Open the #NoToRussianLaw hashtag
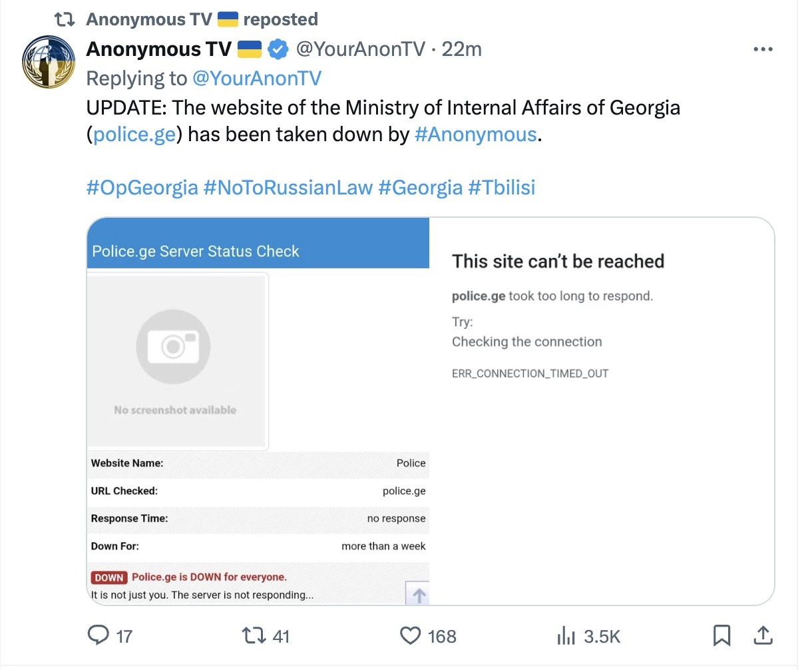 coord(288,188)
